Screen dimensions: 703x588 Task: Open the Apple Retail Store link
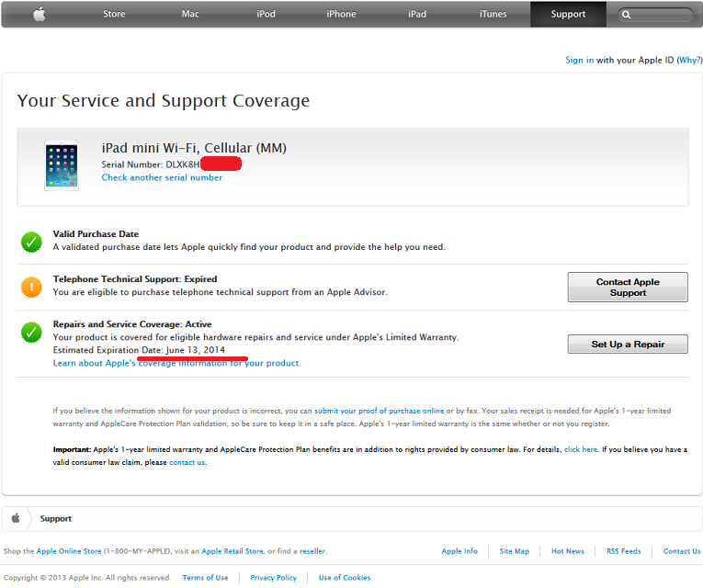click(232, 551)
